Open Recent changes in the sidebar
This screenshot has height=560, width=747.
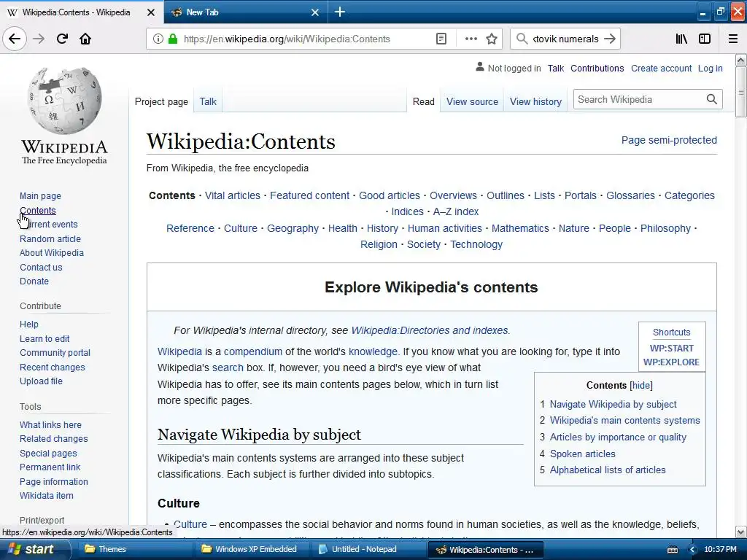click(x=52, y=367)
